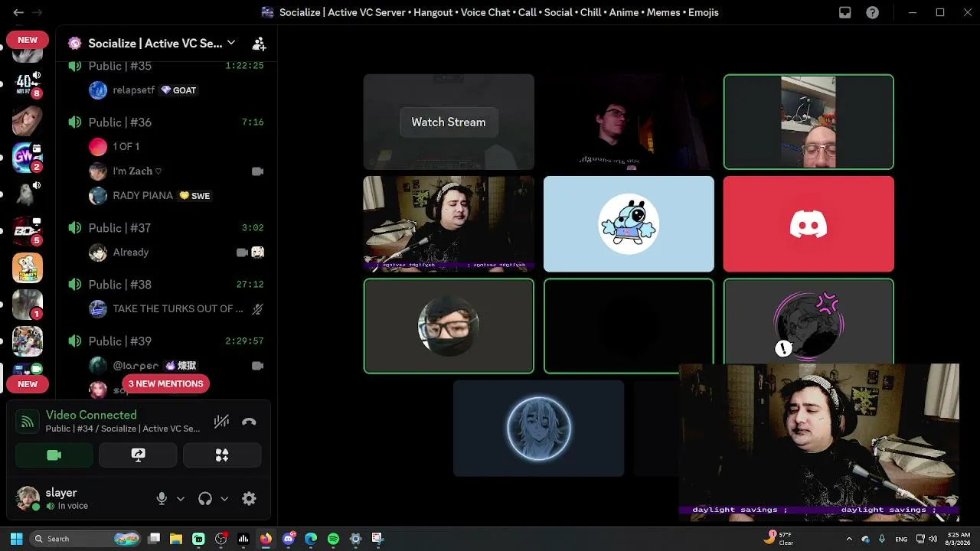Mute the microphone
The height and width of the screenshot is (551, 980).
click(x=162, y=499)
